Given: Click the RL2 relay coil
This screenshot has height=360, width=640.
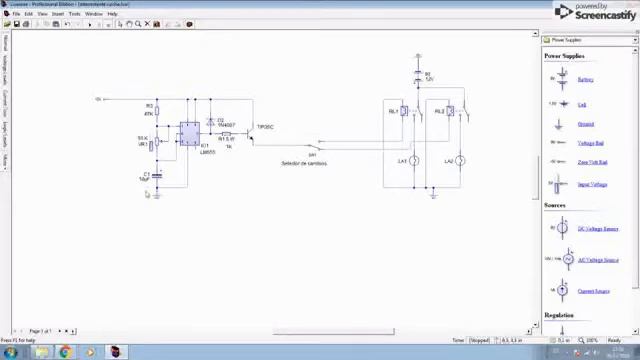Looking at the screenshot, I should (450, 111).
